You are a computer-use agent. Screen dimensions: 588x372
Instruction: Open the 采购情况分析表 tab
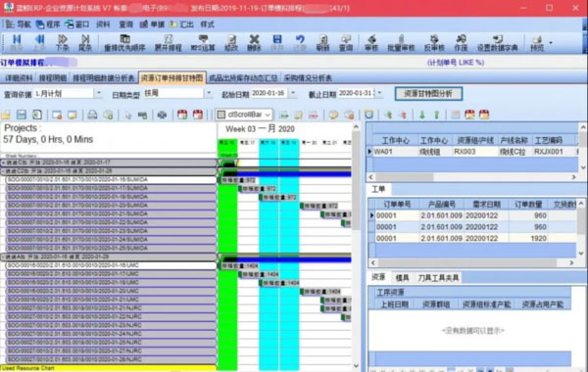point(308,78)
